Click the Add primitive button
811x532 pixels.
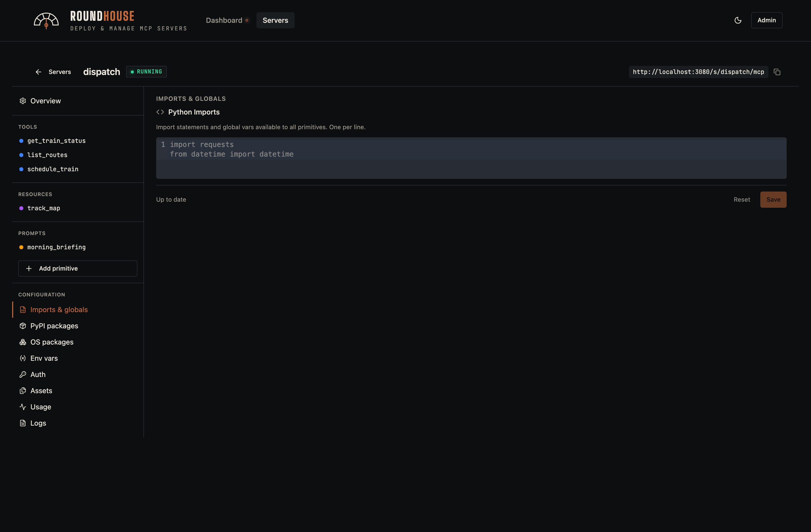pyautogui.click(x=78, y=268)
